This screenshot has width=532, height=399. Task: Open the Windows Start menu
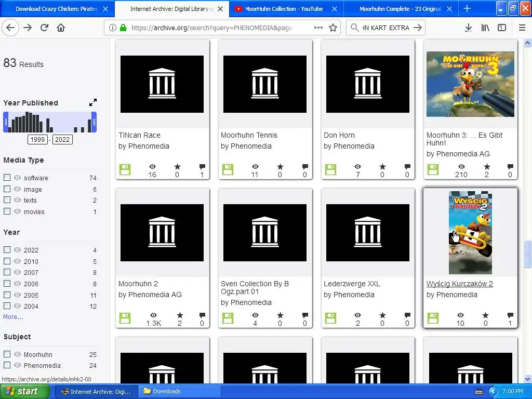coord(25,392)
